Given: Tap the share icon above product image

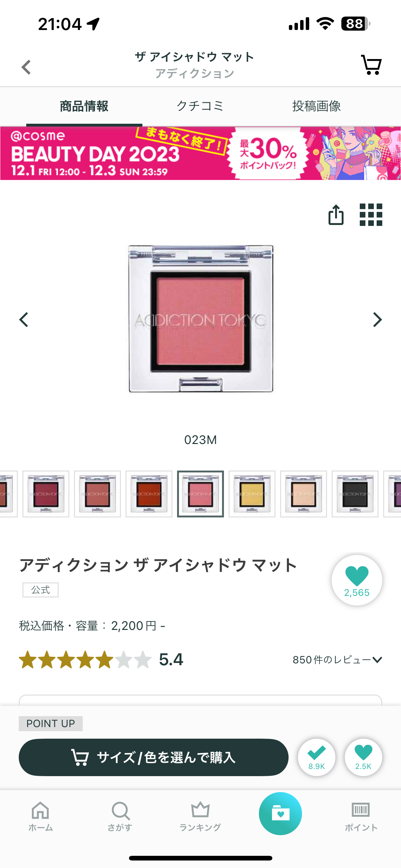Looking at the screenshot, I should [336, 215].
